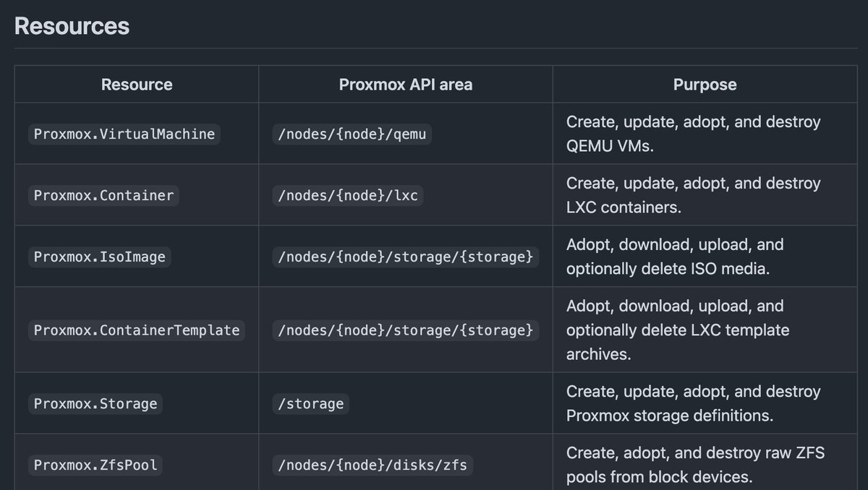This screenshot has height=490, width=868.
Task: Click the /storage API path
Action: click(x=311, y=403)
